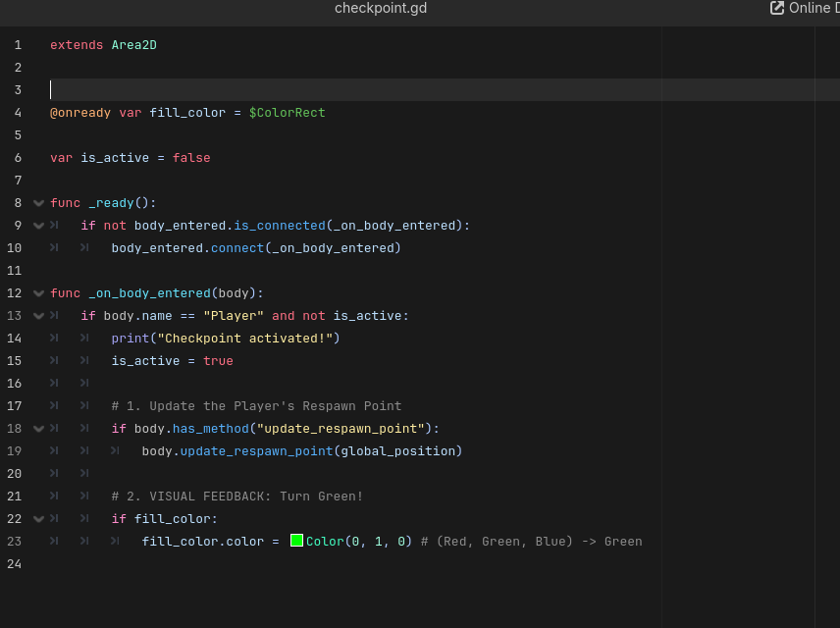Fold the 'if not body_entered' block on line 9
The width and height of the screenshot is (840, 628).
click(x=39, y=226)
